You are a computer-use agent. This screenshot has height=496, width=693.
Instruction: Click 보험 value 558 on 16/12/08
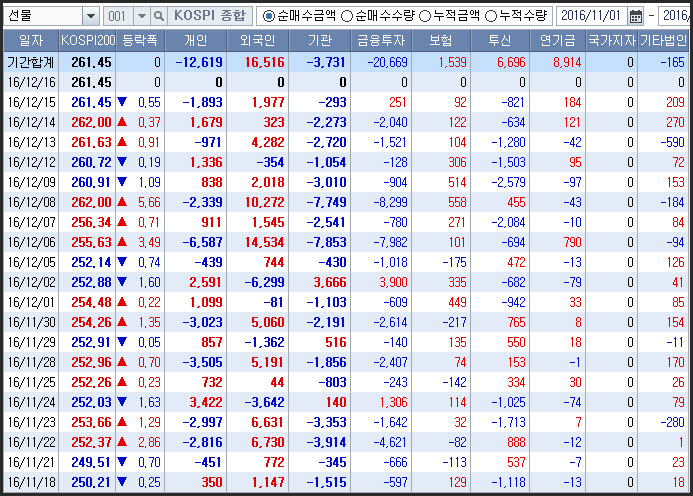click(457, 202)
